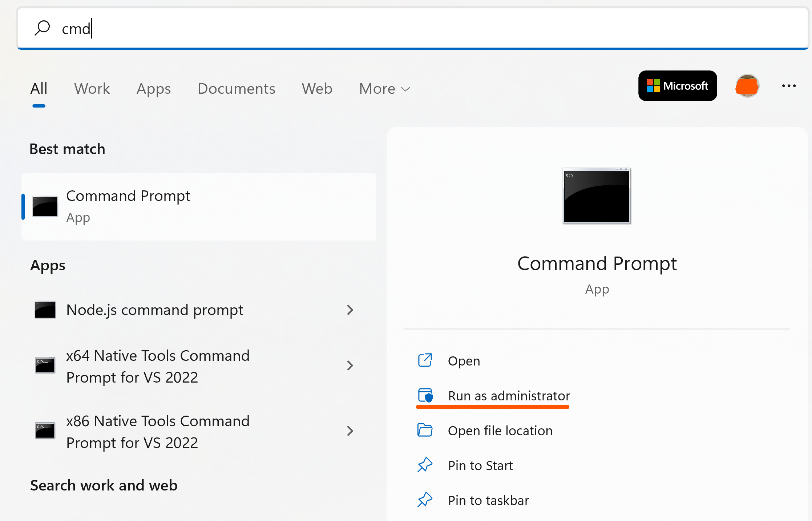Click the Microsoft button
Viewport: 812px width, 521px height.
click(x=678, y=86)
